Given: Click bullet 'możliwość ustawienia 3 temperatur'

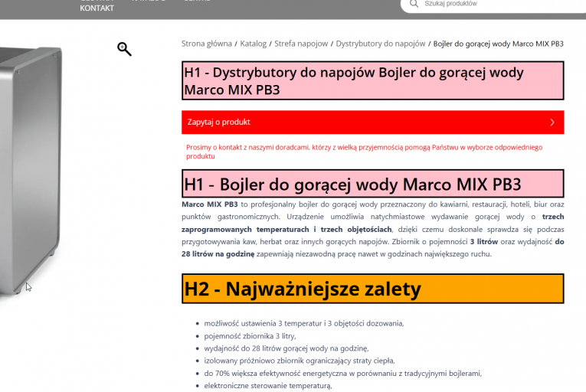Looking at the screenshot, I should (x=304, y=323).
